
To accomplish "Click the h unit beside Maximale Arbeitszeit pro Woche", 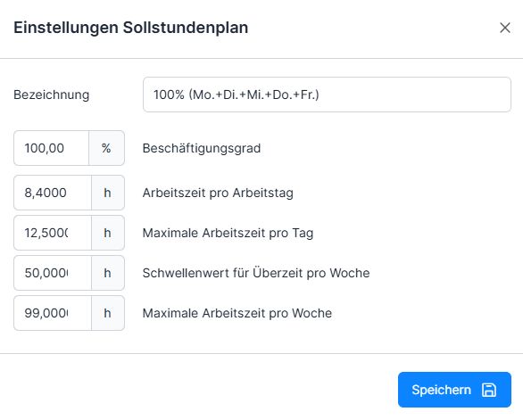I will tap(108, 313).
